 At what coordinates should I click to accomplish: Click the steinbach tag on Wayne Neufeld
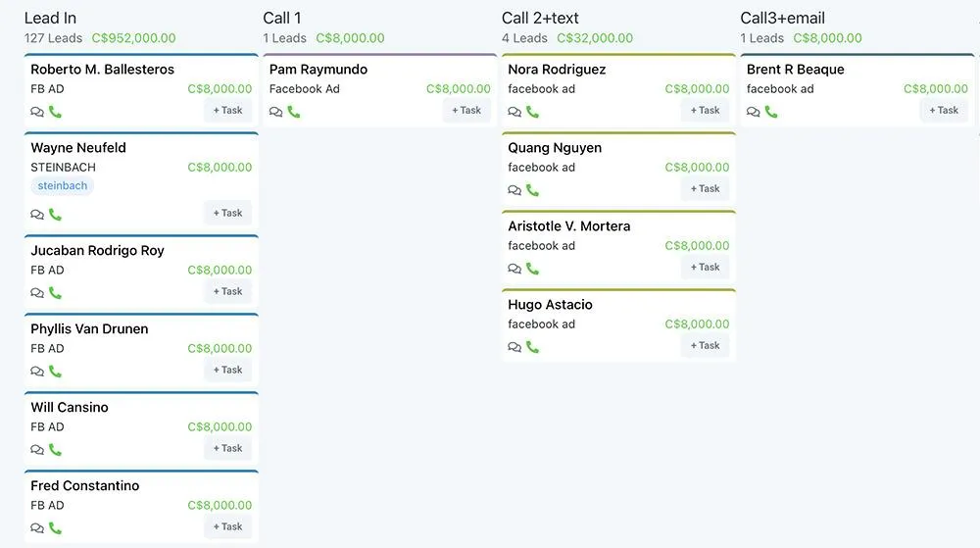tap(63, 185)
